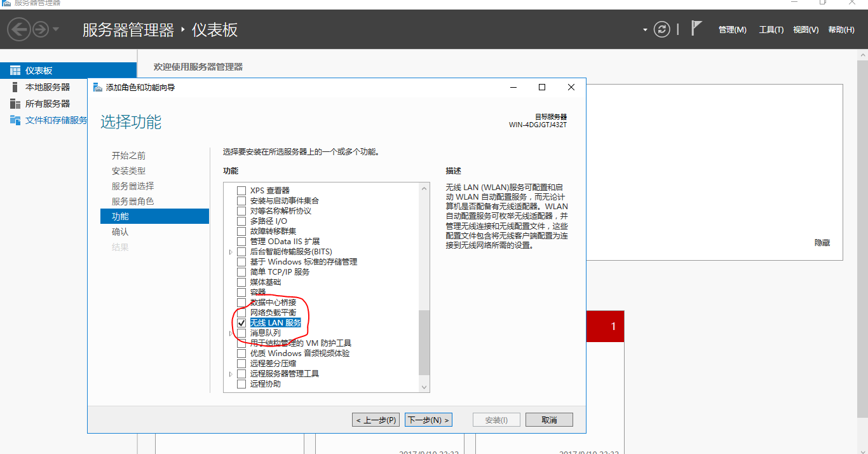This screenshot has height=454, width=868.
Task: Click the back navigation arrow icon
Action: [x=19, y=29]
